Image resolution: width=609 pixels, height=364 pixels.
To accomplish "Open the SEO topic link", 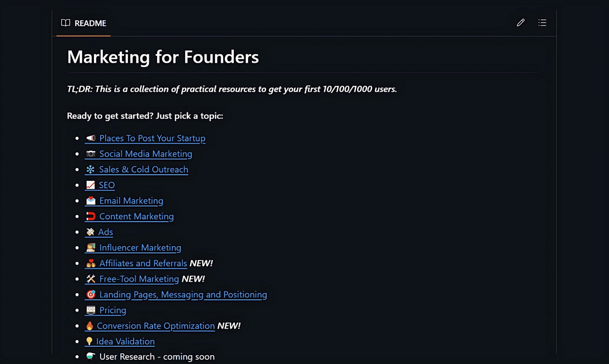I will (x=107, y=185).
